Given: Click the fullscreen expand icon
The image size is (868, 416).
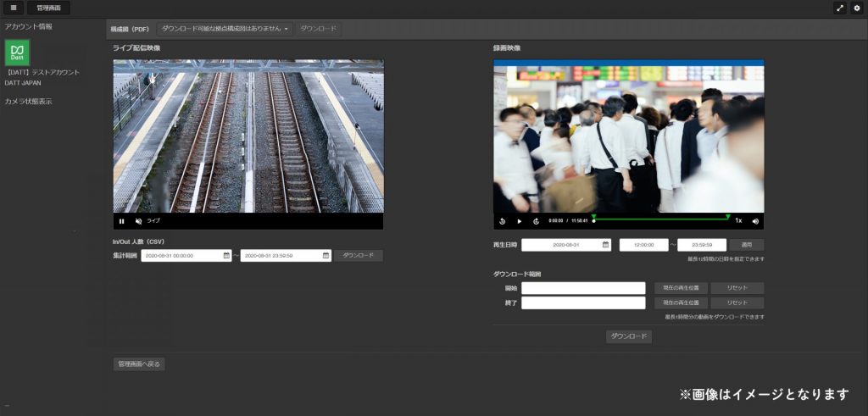Looking at the screenshot, I should click(x=840, y=8).
